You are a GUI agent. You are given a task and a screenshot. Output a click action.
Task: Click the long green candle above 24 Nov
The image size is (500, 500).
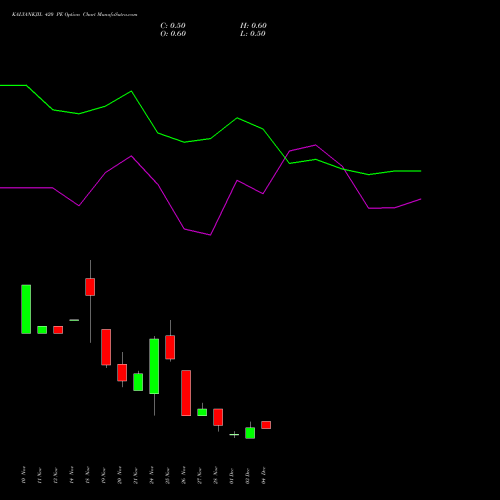point(154,366)
